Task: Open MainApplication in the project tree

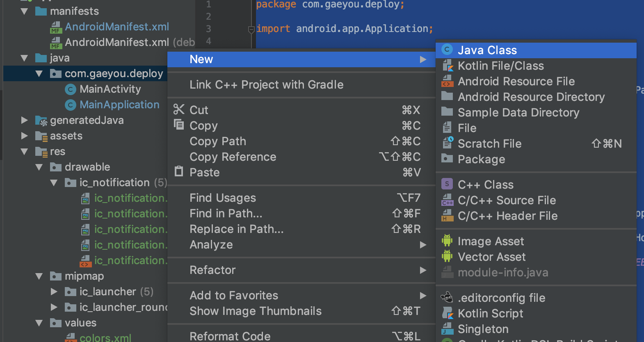Action: (119, 105)
